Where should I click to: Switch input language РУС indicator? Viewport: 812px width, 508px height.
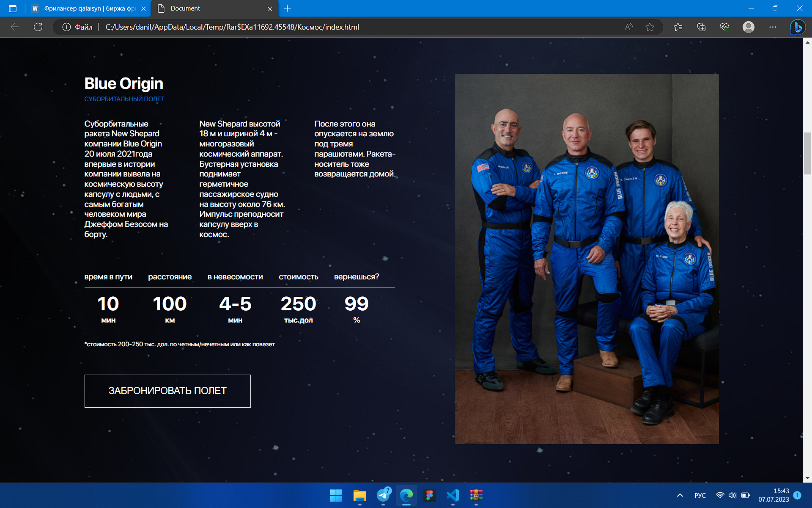click(x=700, y=495)
